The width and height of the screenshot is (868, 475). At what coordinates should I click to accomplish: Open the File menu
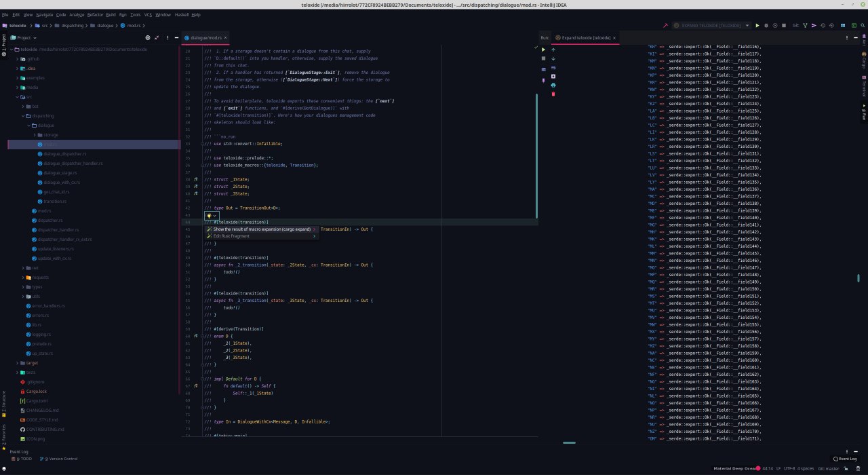(x=5, y=14)
